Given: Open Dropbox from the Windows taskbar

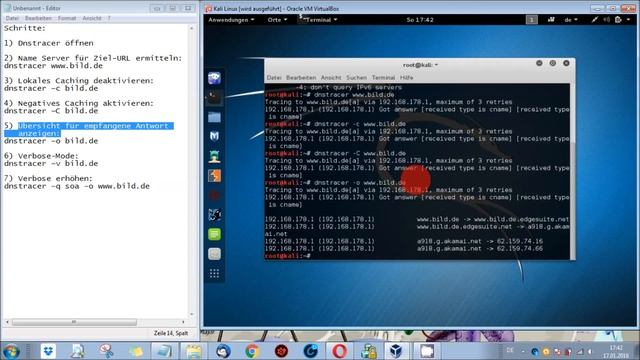Looking at the screenshot, I should [48, 351].
